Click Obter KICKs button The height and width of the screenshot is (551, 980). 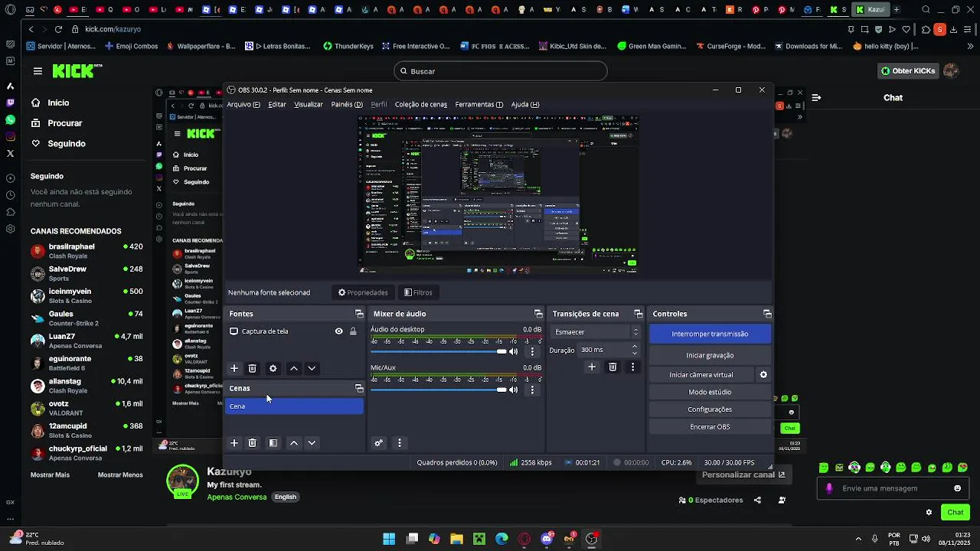(907, 71)
